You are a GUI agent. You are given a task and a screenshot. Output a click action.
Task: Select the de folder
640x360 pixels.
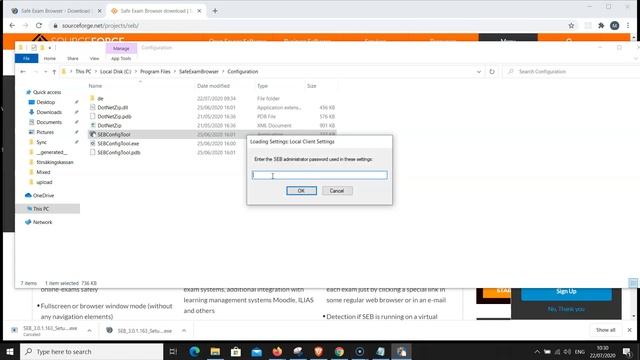tap(100, 98)
